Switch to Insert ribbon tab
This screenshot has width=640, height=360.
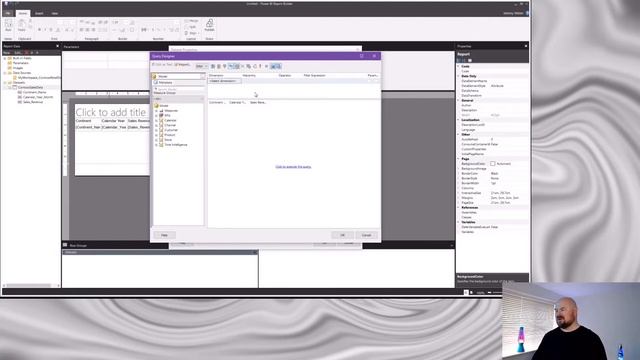39,13
